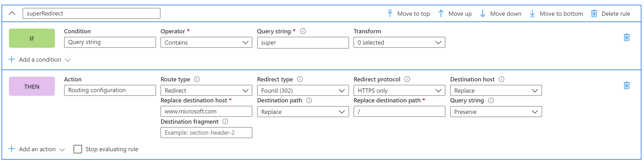Click the Replace destination host input field
This screenshot has height=162, width=644.
coord(206,111)
